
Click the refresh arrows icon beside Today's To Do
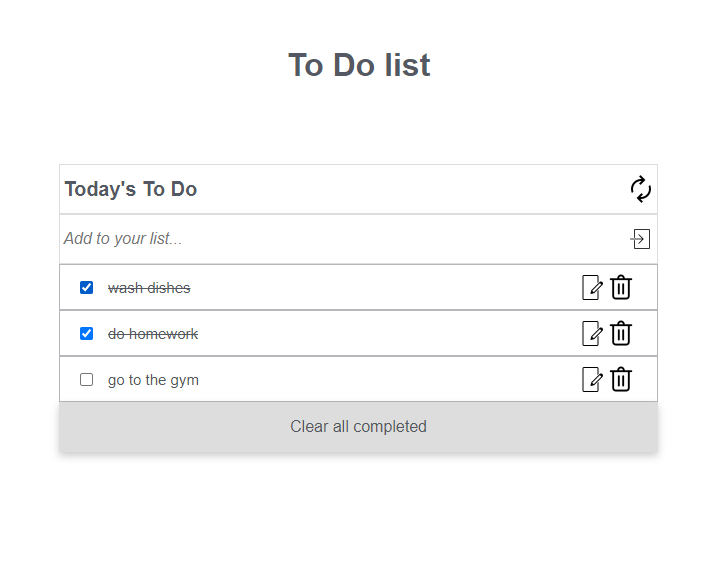pos(641,189)
